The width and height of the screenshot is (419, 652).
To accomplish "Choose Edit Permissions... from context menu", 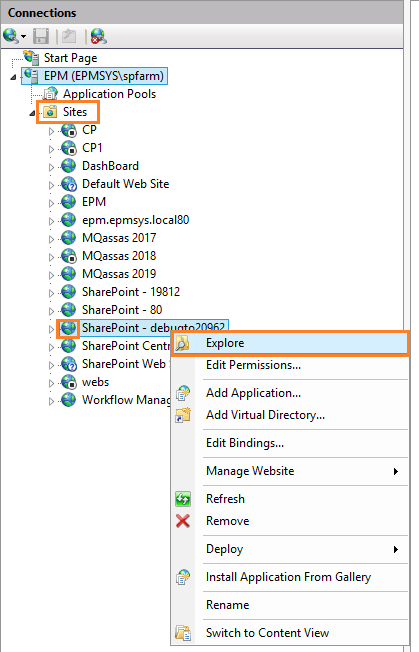I will (291, 365).
